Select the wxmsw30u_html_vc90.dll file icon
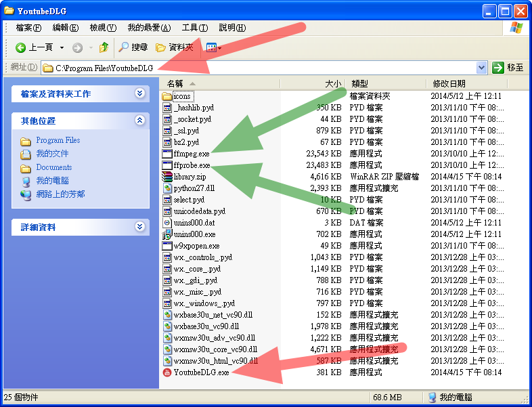Screen dimensions: 532x407 [x=167, y=361]
